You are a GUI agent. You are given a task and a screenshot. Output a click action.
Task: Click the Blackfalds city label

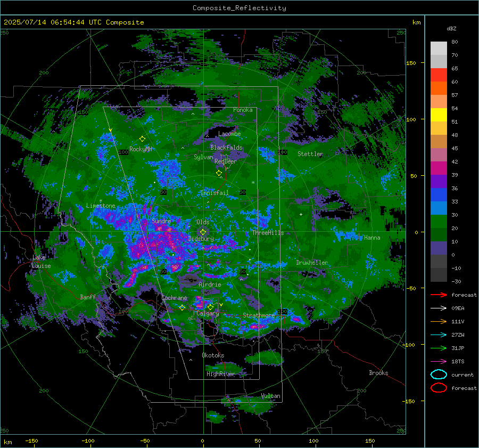[226, 148]
